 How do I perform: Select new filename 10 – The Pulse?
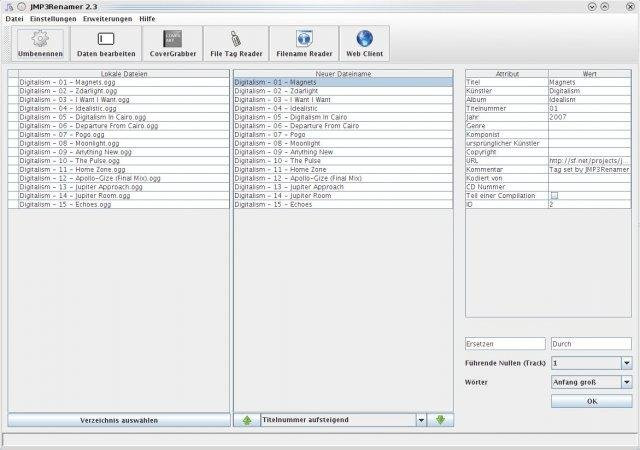coord(343,161)
